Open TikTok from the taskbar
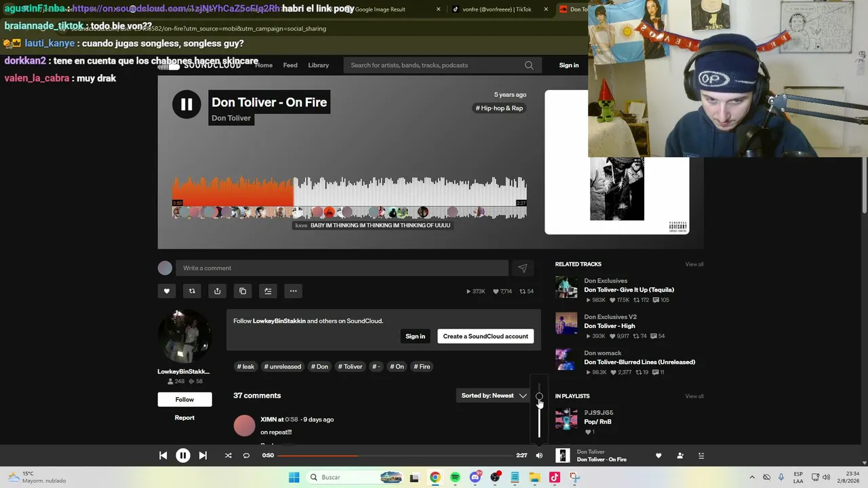This screenshot has width=868, height=488. tap(554, 477)
